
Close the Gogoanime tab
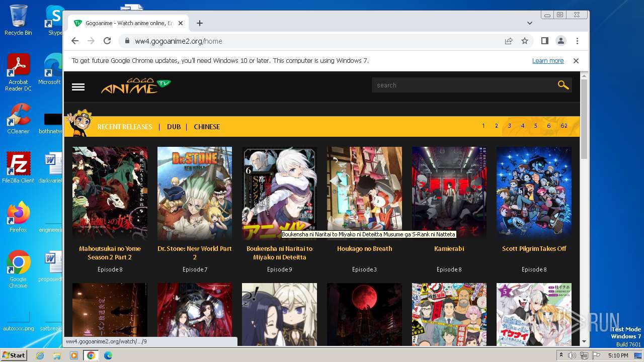(181, 23)
